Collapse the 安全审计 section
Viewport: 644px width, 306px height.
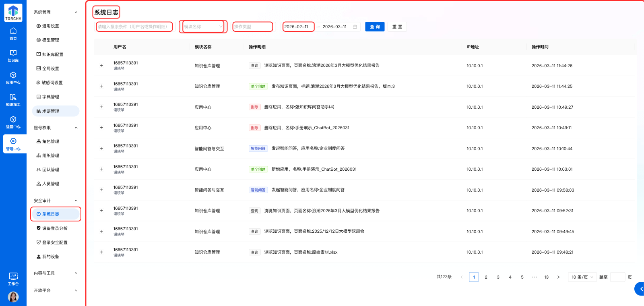point(76,201)
